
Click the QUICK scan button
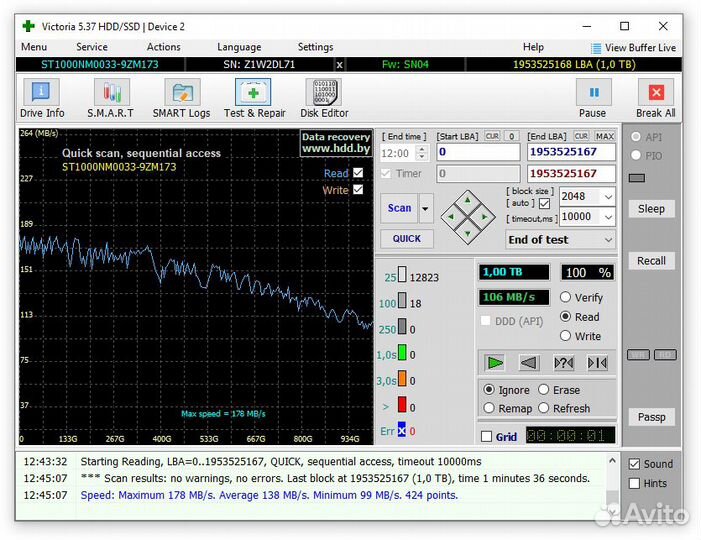pos(406,239)
